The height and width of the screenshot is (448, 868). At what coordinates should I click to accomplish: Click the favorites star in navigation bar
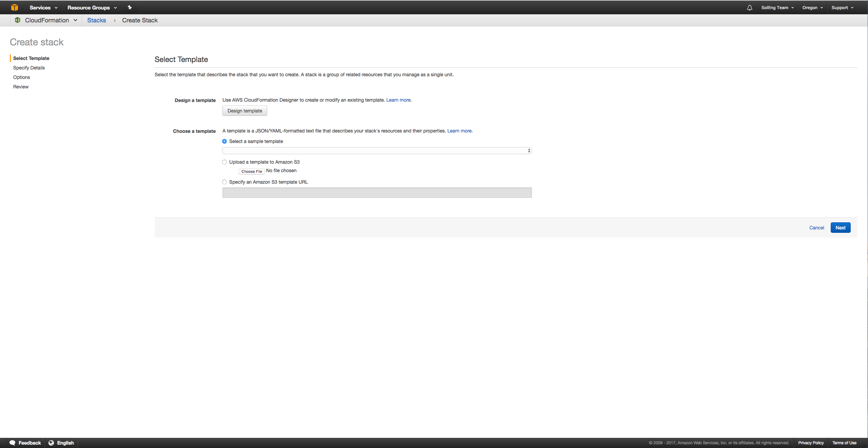[130, 7]
